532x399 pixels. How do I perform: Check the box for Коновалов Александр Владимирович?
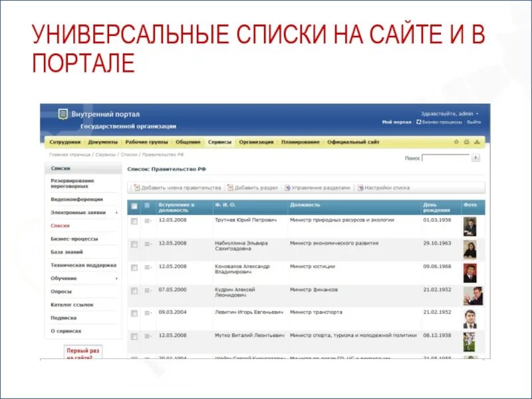click(x=134, y=268)
